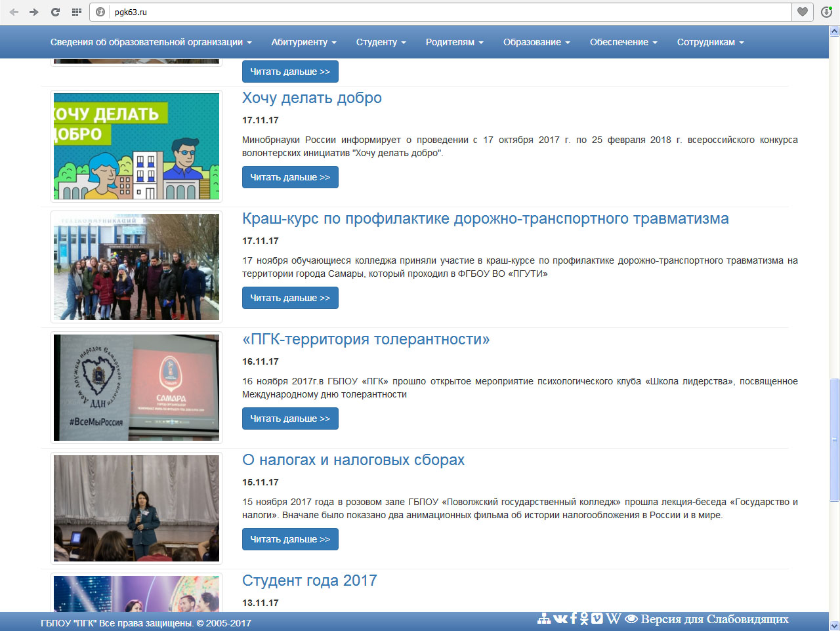
Task: Open the Vimeo icon in footer
Action: [597, 619]
